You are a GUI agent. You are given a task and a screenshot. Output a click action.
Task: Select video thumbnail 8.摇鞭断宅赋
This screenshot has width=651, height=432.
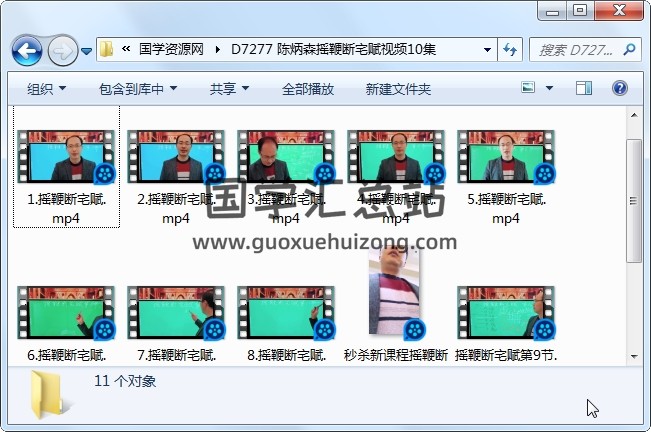pos(286,312)
